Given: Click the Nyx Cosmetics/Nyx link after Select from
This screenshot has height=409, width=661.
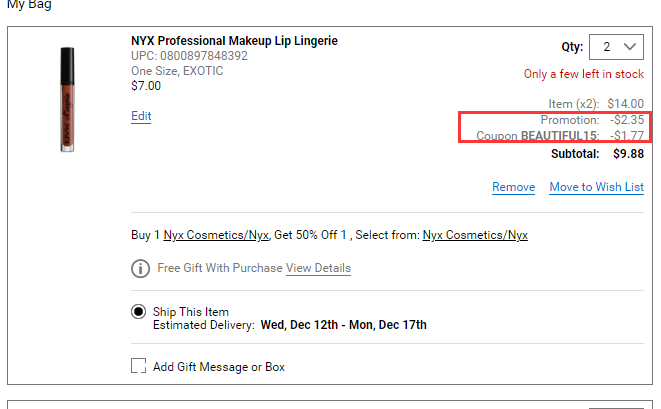Looking at the screenshot, I should [475, 235].
